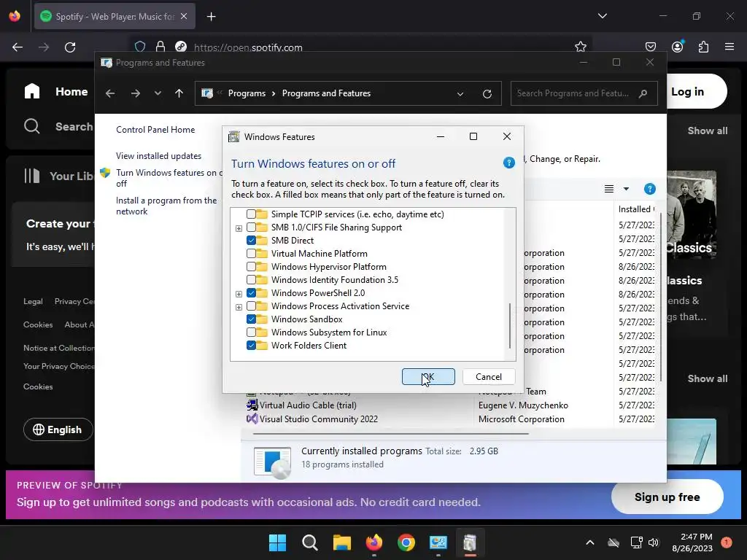Open the Firefox application menu
The width and height of the screenshot is (747, 560).
[729, 47]
